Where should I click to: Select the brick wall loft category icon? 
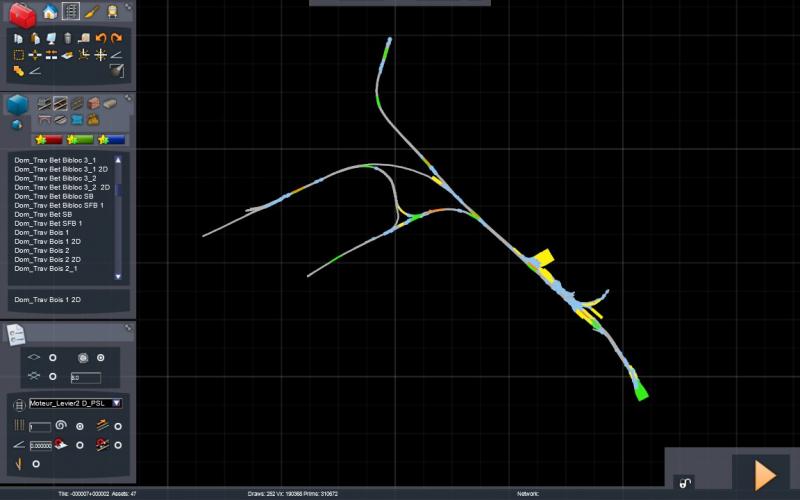93,104
